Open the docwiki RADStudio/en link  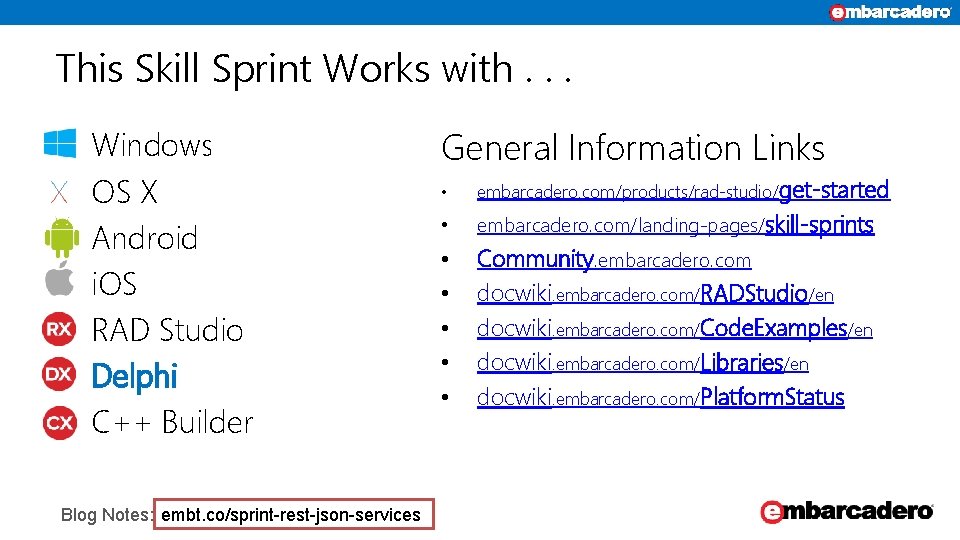coord(655,294)
